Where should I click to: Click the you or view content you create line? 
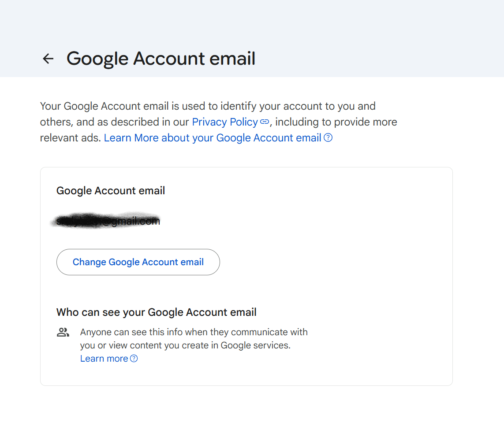point(185,345)
